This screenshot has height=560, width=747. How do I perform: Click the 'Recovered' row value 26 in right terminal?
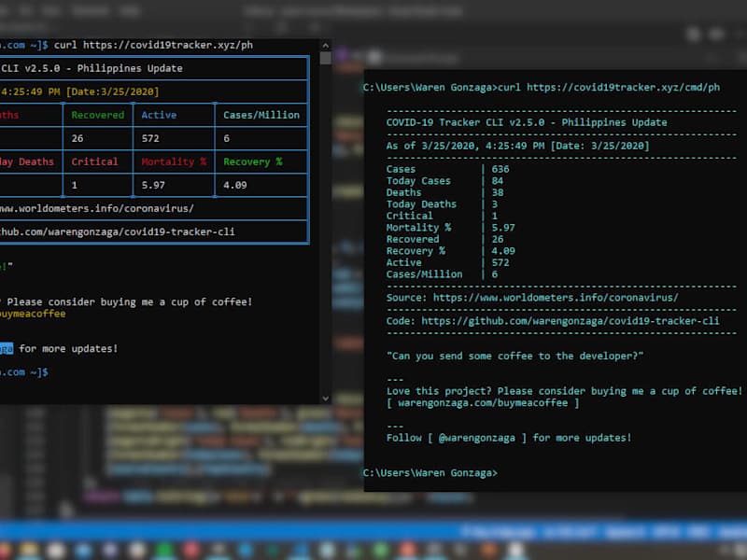498,239
